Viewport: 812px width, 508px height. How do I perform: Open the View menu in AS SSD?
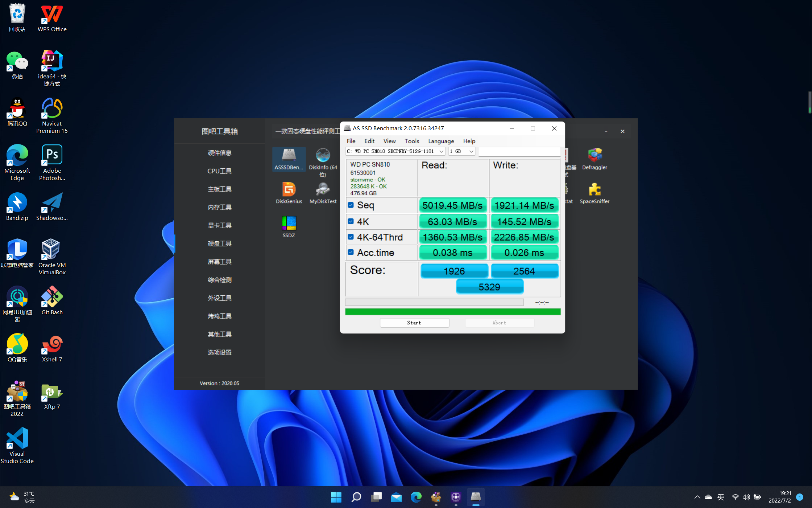point(389,141)
